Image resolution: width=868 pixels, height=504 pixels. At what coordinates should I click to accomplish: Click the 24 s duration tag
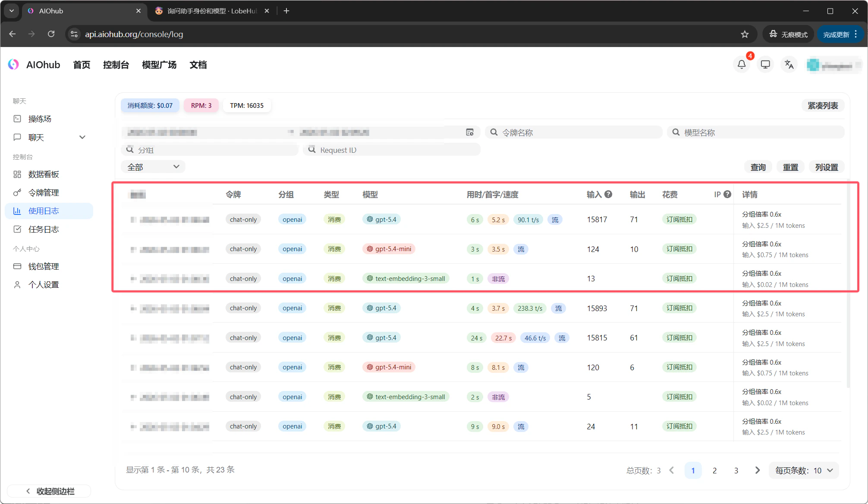(476, 338)
